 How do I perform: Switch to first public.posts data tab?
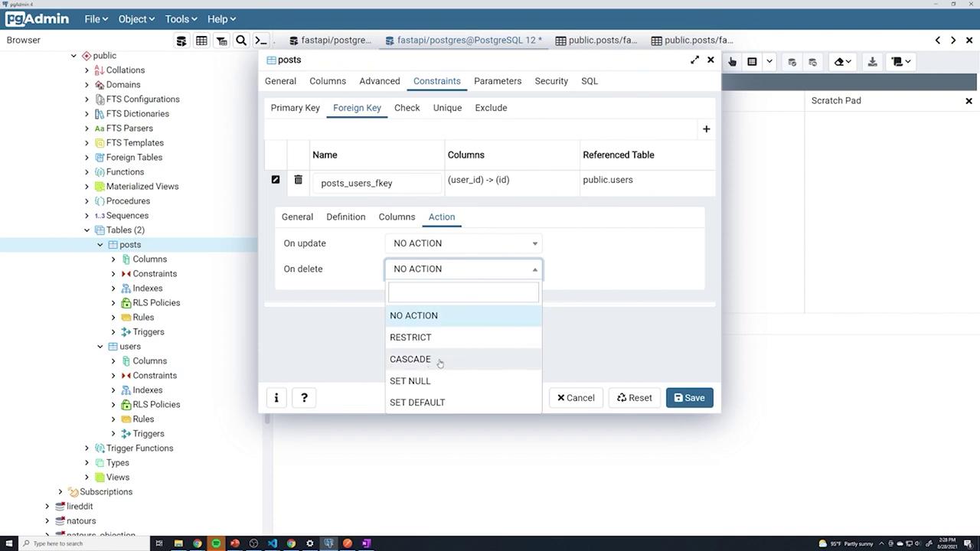pos(597,41)
